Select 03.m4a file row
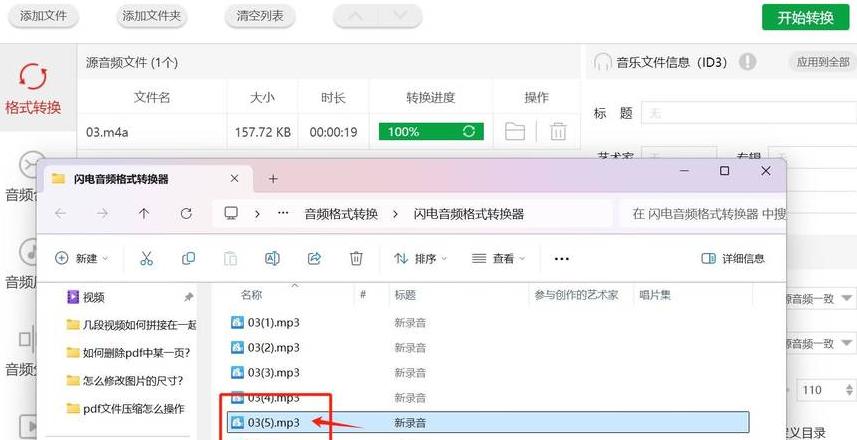 pyautogui.click(x=328, y=132)
